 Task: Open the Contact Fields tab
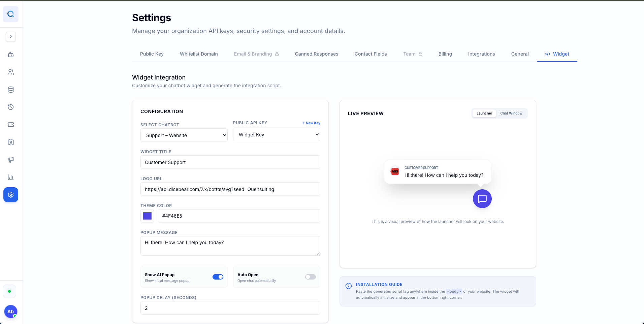click(371, 54)
